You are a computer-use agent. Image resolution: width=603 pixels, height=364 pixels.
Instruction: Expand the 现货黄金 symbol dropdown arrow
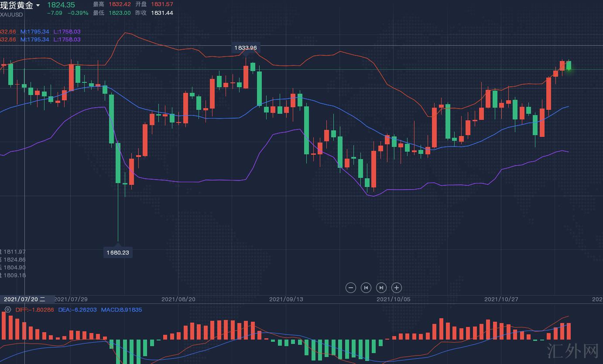(38, 6)
